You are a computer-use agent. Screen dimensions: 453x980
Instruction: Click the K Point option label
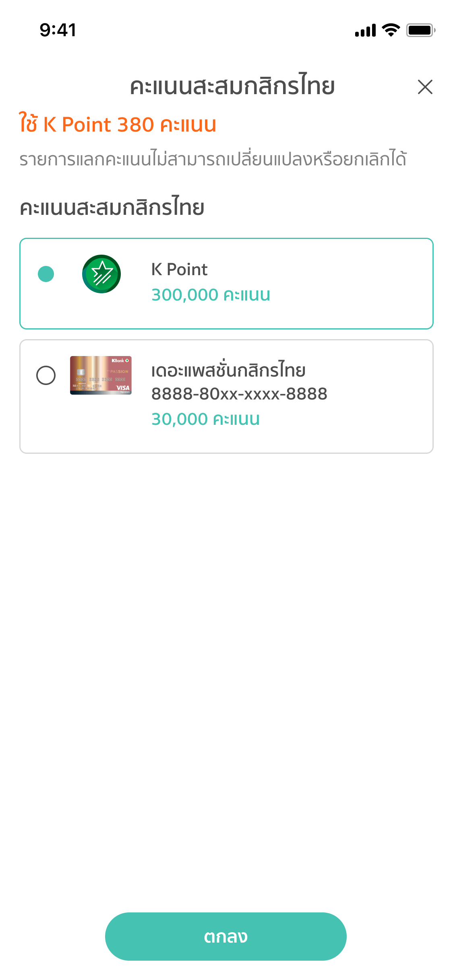click(x=179, y=270)
